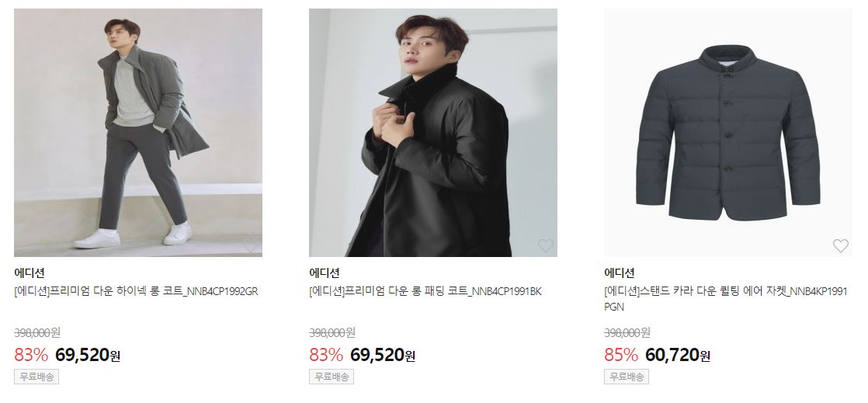
Task: Add the black long padding coat to wishlist
Action: 545,245
